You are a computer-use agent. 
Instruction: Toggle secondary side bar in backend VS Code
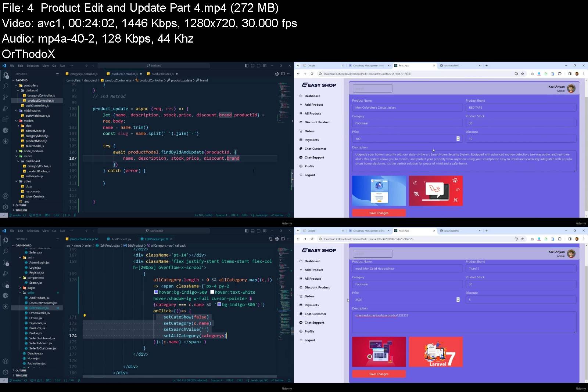pyautogui.click(x=259, y=66)
